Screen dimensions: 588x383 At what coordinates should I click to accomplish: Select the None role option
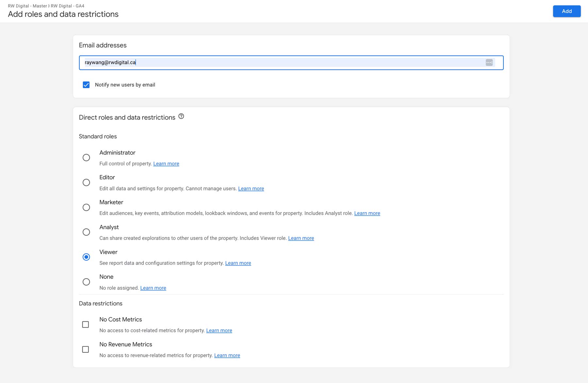[86, 282]
